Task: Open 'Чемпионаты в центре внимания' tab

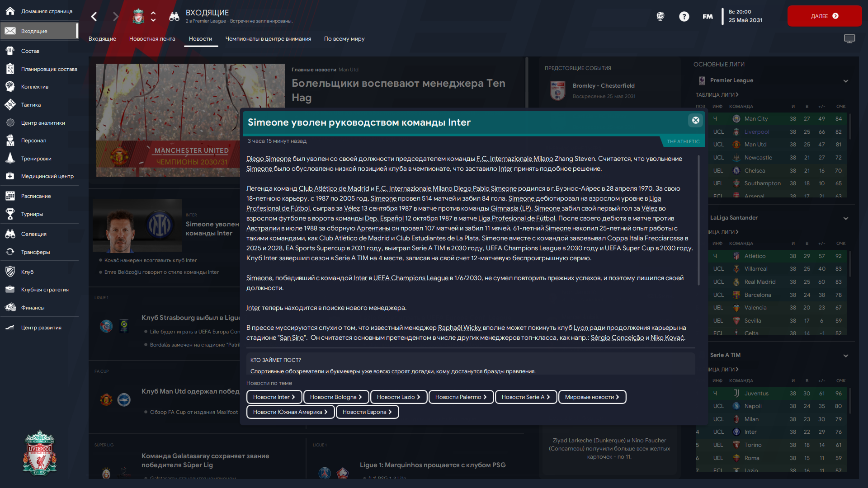Action: pyautogui.click(x=268, y=39)
